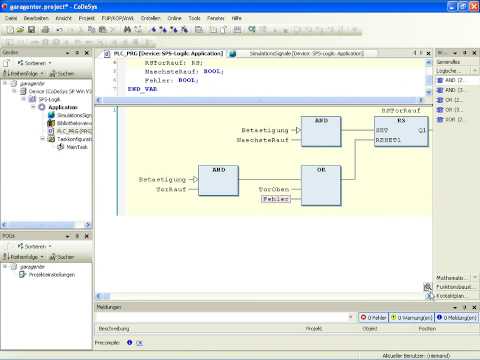Click the Taskkonfiguration icon in device tree

coord(51,139)
